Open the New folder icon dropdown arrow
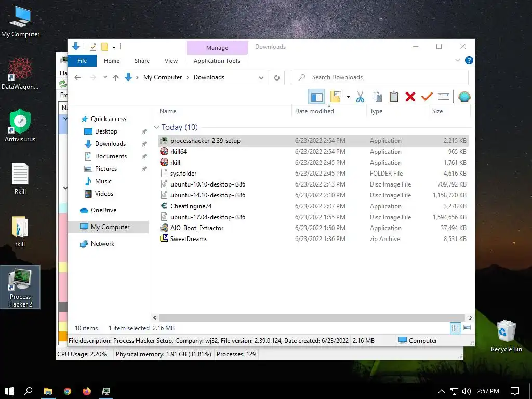 (x=348, y=97)
